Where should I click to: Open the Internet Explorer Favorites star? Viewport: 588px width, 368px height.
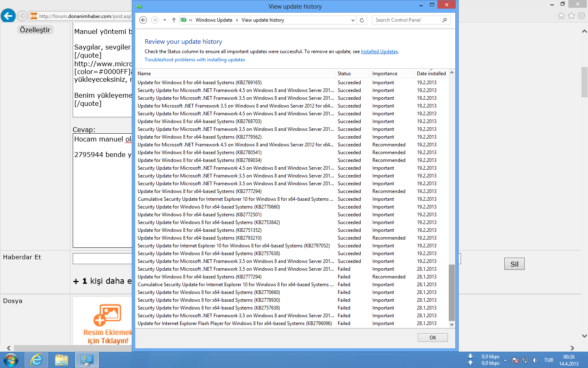[x=571, y=16]
